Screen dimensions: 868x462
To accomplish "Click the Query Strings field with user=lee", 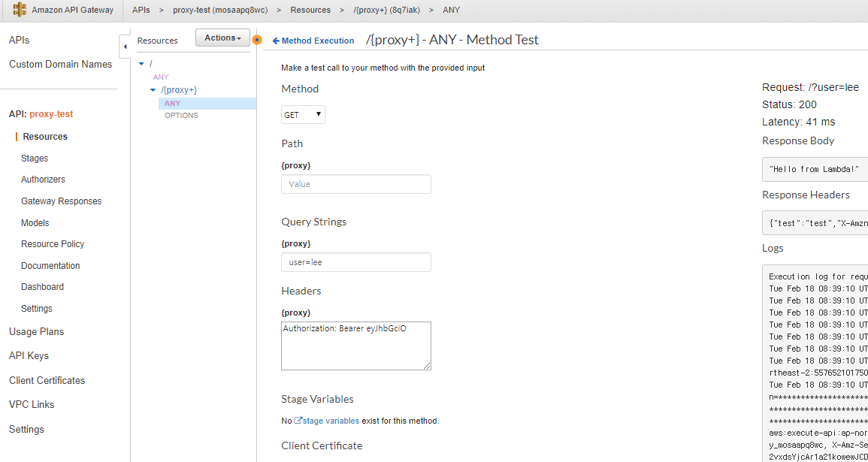I will pyautogui.click(x=356, y=262).
